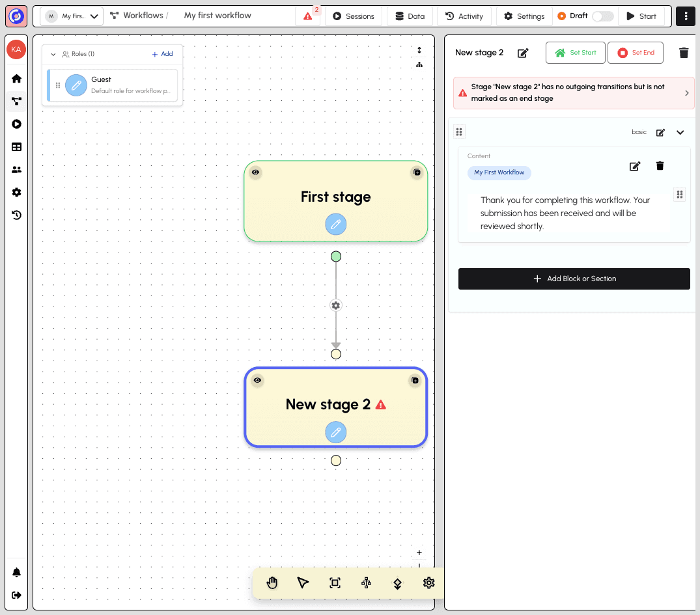Screen dimensions: 700x615
Task: Open the transition gear between stages
Action: 336,305
